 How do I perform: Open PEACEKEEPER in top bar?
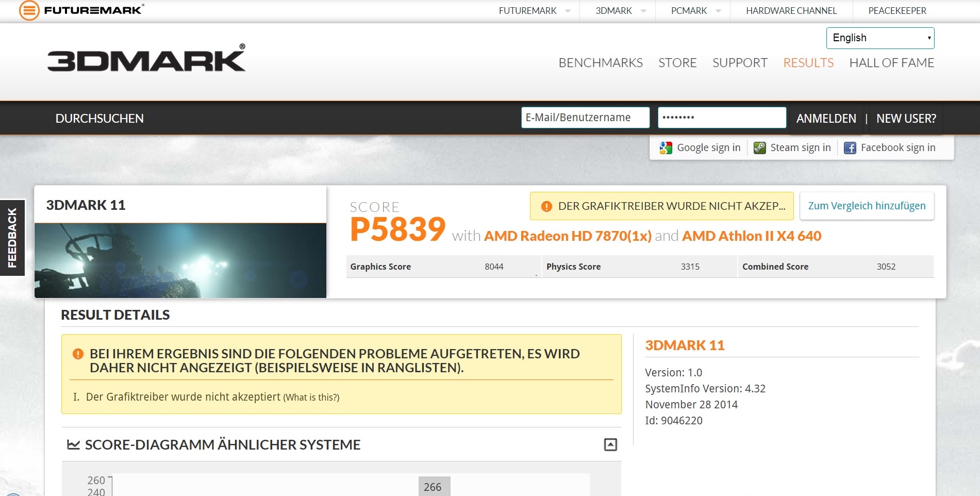(897, 11)
